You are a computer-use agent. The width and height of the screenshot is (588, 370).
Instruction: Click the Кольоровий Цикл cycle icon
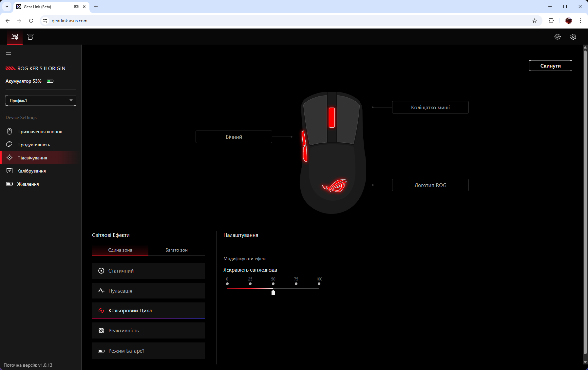click(101, 310)
